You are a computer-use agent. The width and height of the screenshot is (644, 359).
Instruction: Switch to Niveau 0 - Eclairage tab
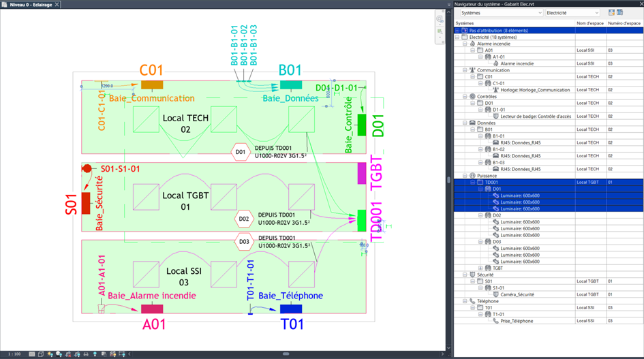(27, 4)
